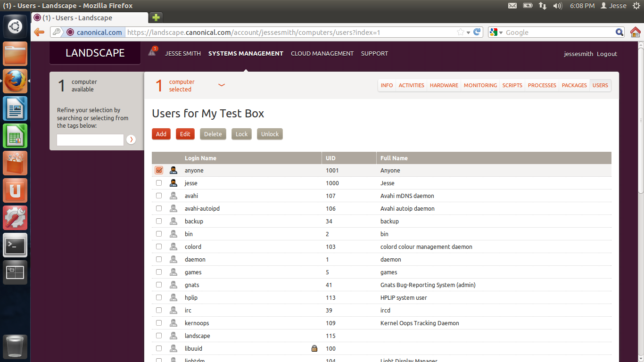
Task: Uncheck the checkbox for user anyone
Action: click(159, 170)
